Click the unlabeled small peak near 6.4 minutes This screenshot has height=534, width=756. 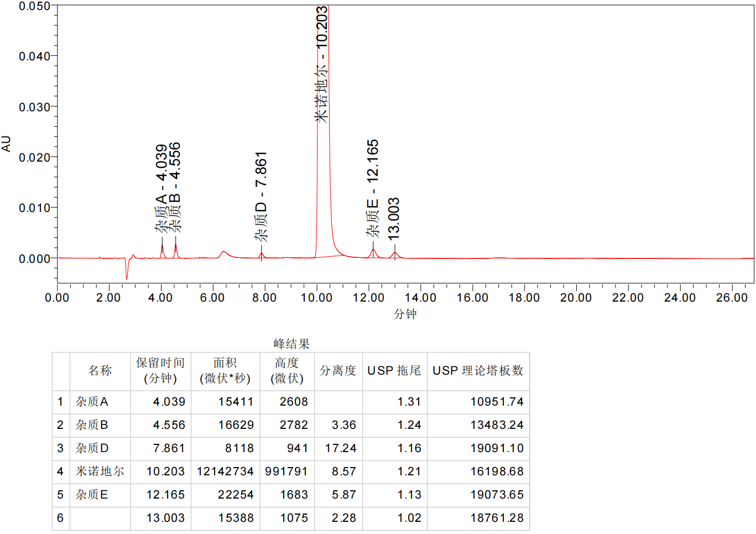point(223,253)
